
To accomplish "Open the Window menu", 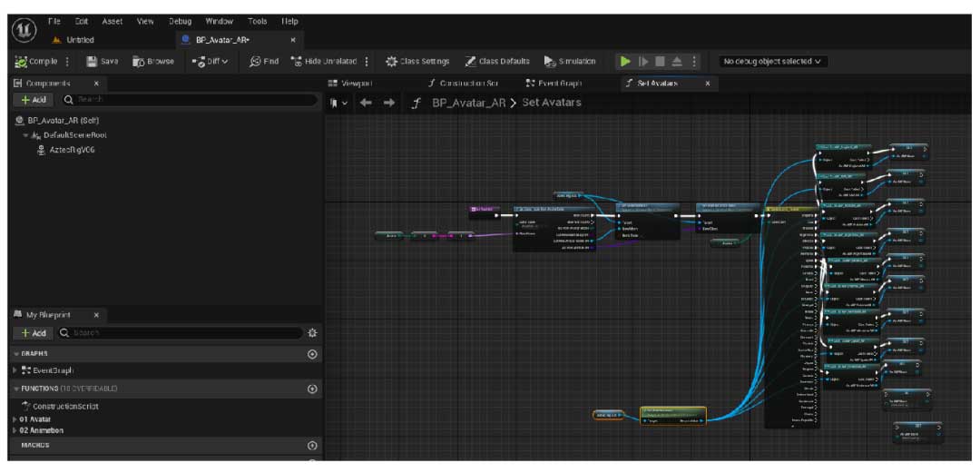I will point(219,21).
